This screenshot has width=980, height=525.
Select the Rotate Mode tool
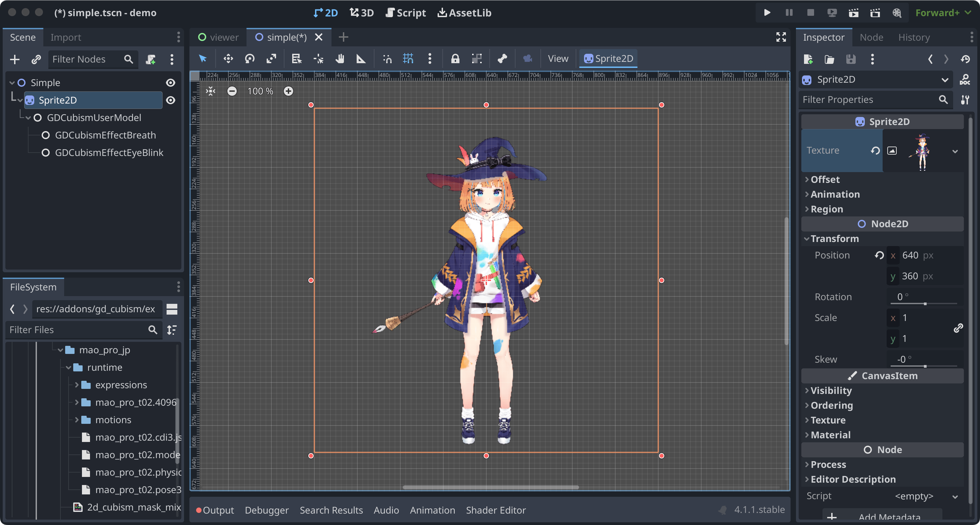pos(250,58)
